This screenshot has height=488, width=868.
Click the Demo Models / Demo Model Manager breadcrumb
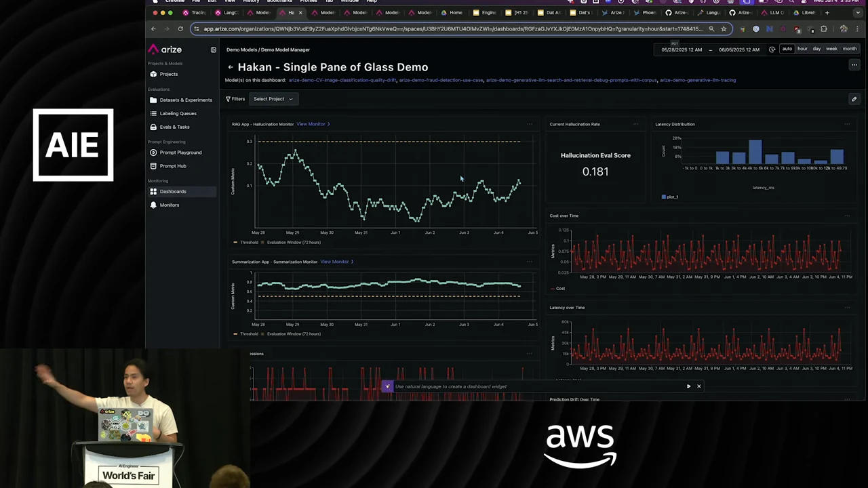tap(268, 49)
